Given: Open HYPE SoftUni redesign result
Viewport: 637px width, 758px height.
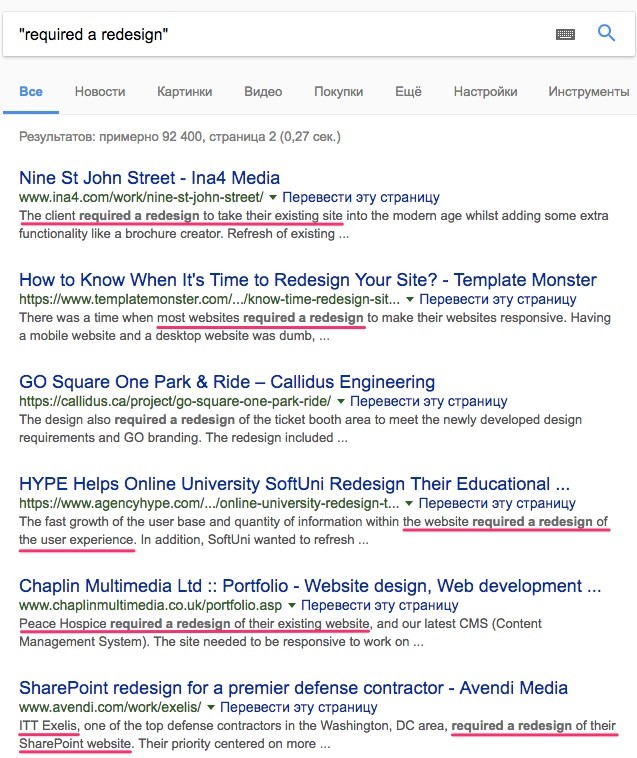Looking at the screenshot, I should (294, 484).
